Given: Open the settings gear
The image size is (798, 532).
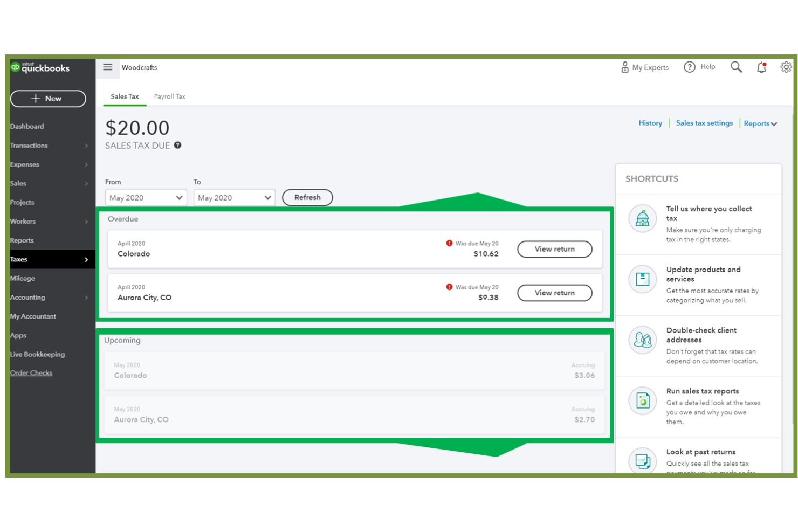Looking at the screenshot, I should [786, 67].
